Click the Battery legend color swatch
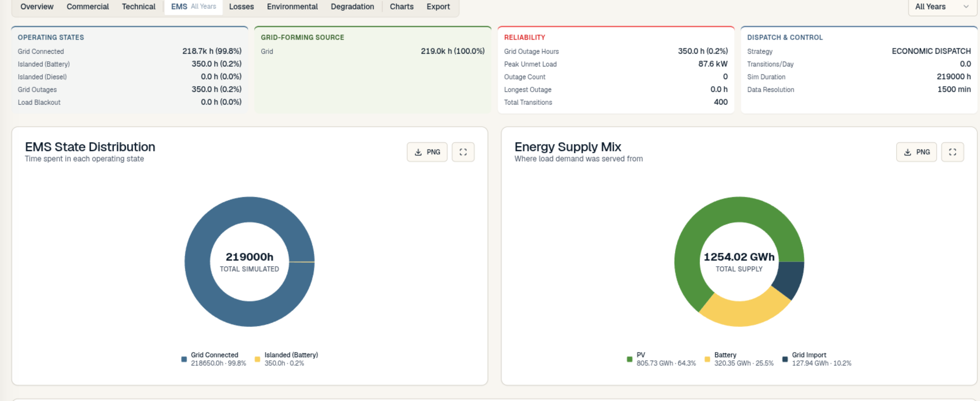 [707, 359]
